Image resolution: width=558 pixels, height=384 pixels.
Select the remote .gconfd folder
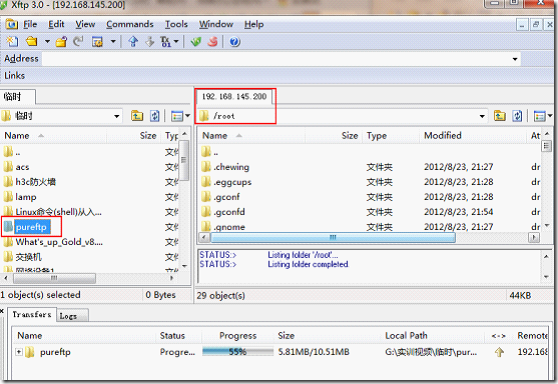point(223,212)
